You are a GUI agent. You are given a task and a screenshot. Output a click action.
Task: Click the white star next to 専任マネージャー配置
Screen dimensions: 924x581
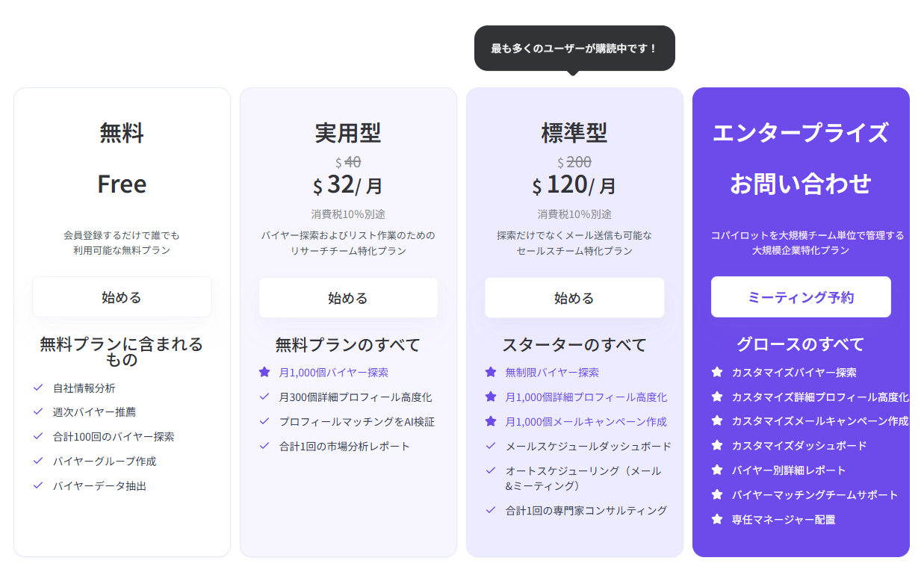pos(717,519)
